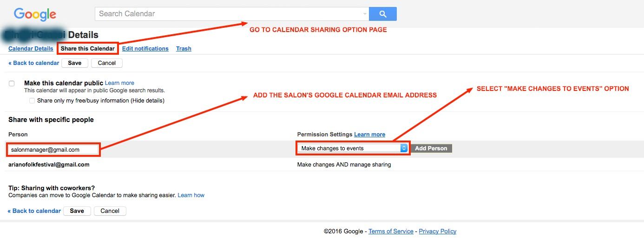Click the top Back to calendar link
644x244 pixels.
tap(34, 63)
